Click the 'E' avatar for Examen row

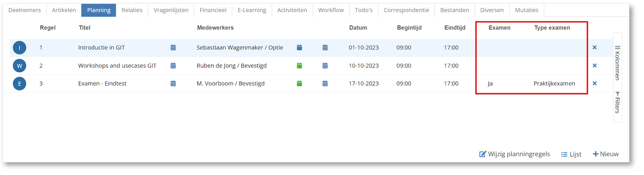click(19, 83)
